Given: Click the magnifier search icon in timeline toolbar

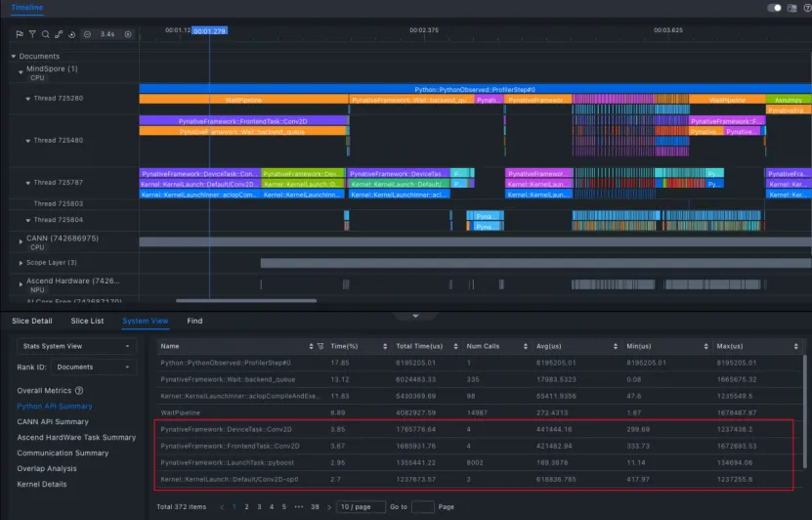Looking at the screenshot, I should 45,34.
